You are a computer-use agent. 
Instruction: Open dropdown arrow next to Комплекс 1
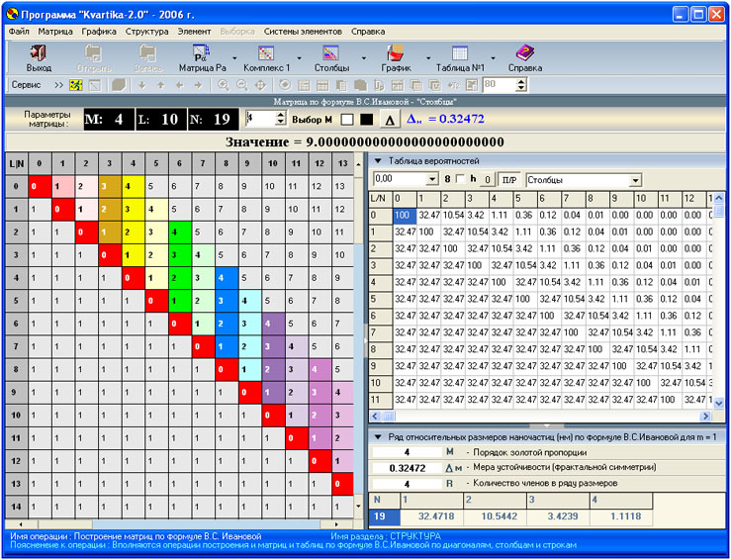tap(300, 58)
